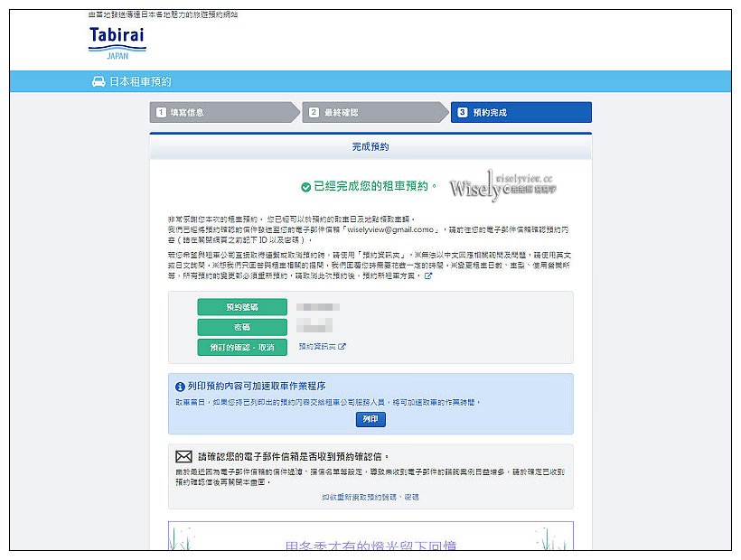This screenshot has height=560, width=741.
Task: Click the 日本租車預約 header title
Action: [x=140, y=81]
